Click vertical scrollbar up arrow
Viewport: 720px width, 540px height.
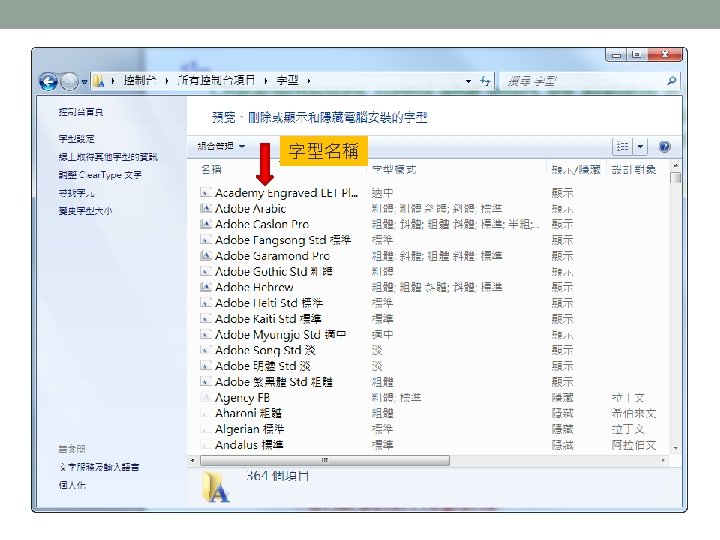675,165
